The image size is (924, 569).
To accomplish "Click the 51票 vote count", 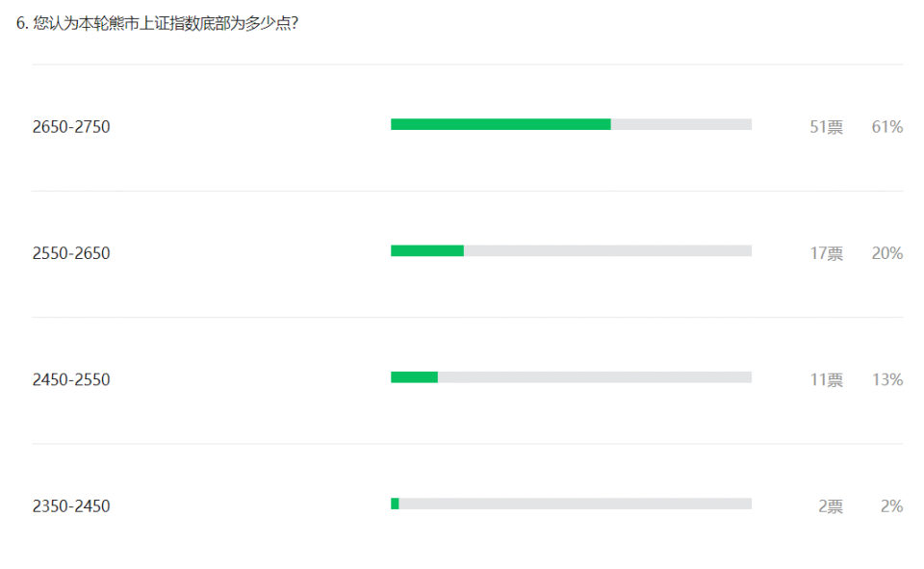I will (826, 127).
